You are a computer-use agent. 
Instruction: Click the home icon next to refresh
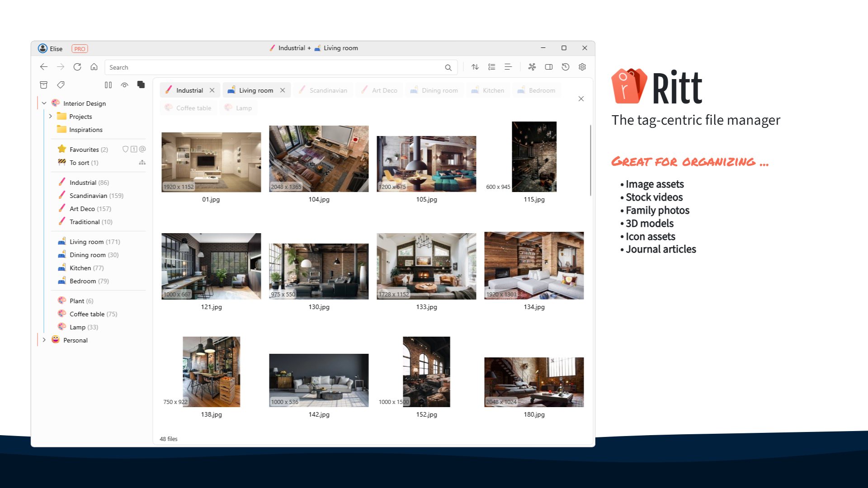coord(94,66)
